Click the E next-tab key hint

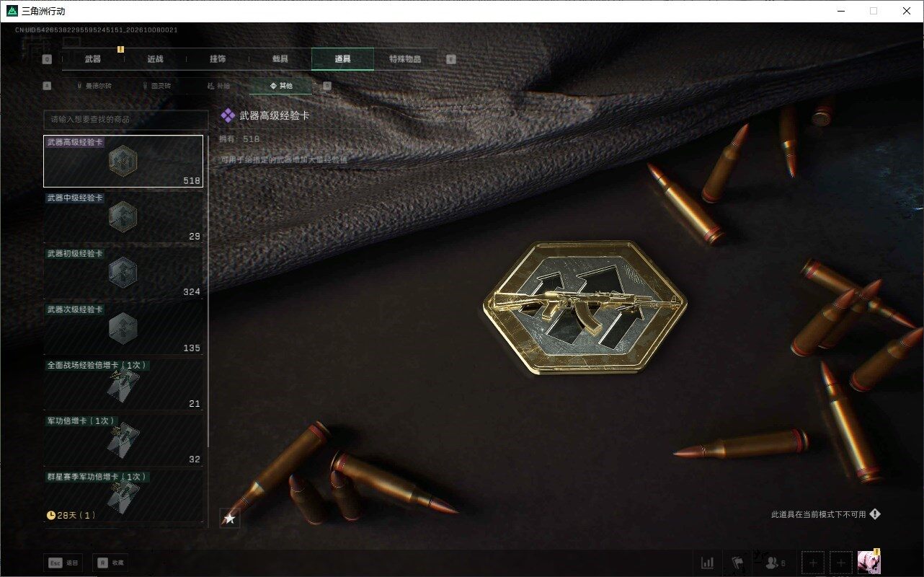(451, 60)
